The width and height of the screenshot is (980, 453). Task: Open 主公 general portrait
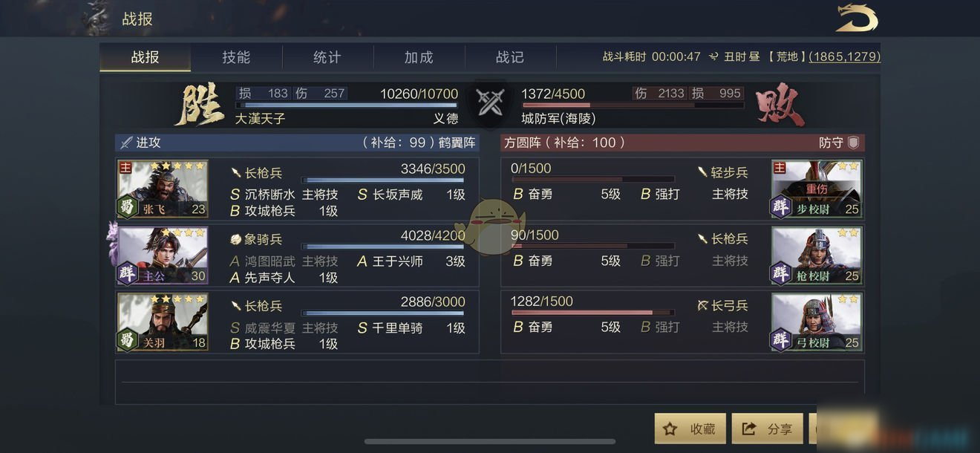163,255
